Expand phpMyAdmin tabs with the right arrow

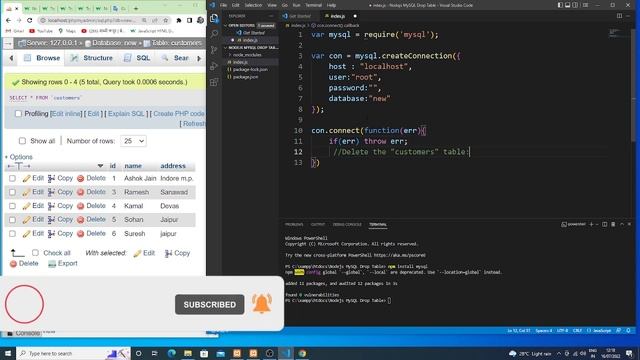199,58
